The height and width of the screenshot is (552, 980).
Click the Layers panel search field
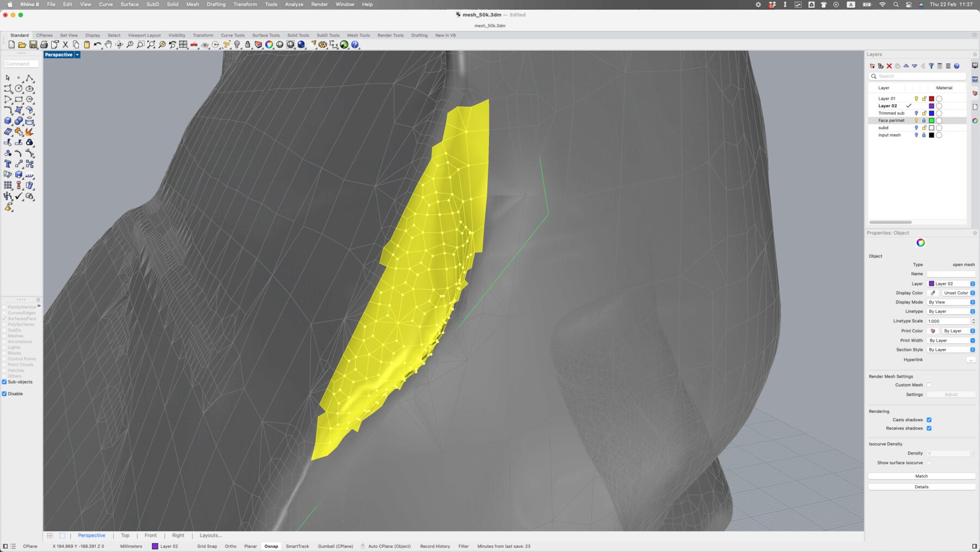pos(917,76)
